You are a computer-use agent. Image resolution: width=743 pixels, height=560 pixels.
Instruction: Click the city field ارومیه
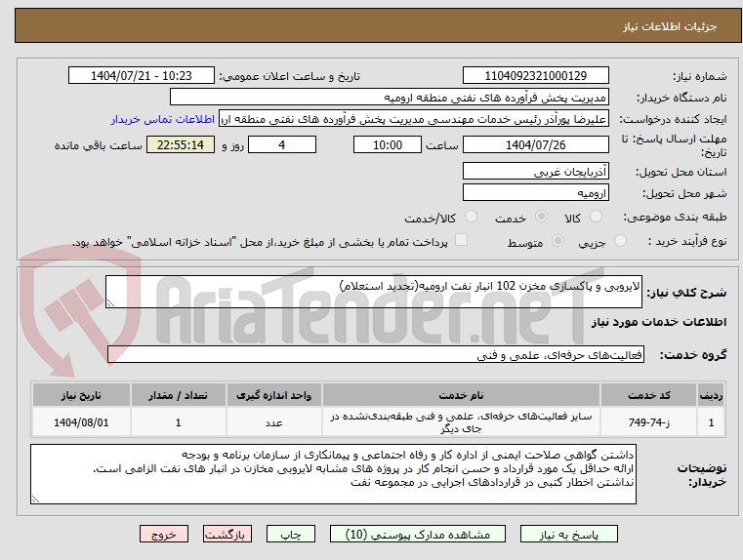click(535, 192)
